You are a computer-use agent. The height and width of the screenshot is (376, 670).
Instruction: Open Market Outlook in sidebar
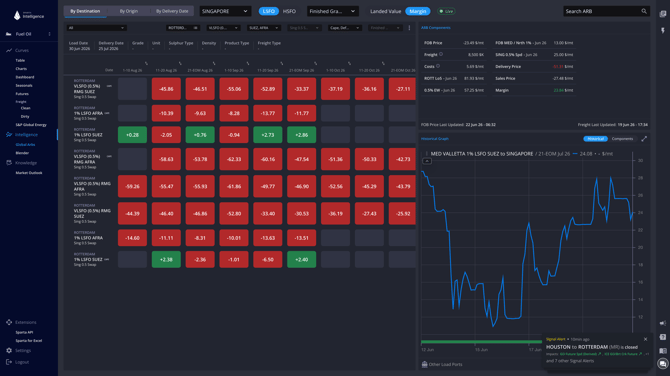pos(29,173)
